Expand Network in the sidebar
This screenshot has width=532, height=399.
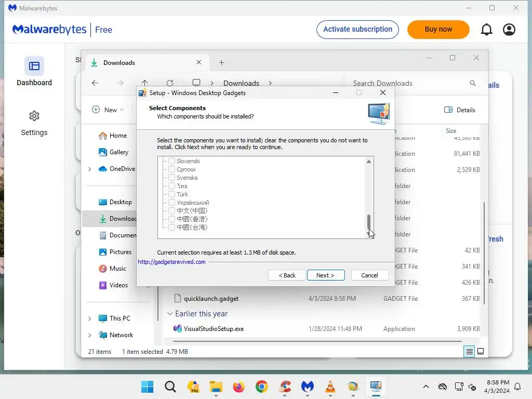click(x=89, y=335)
